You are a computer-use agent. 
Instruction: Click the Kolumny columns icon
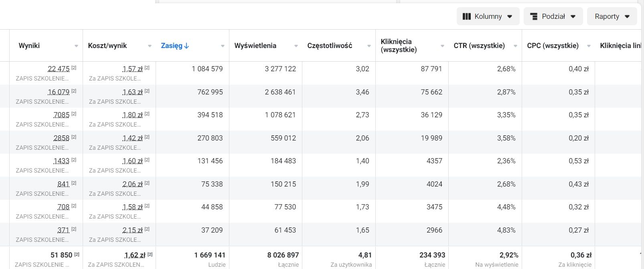(x=466, y=16)
